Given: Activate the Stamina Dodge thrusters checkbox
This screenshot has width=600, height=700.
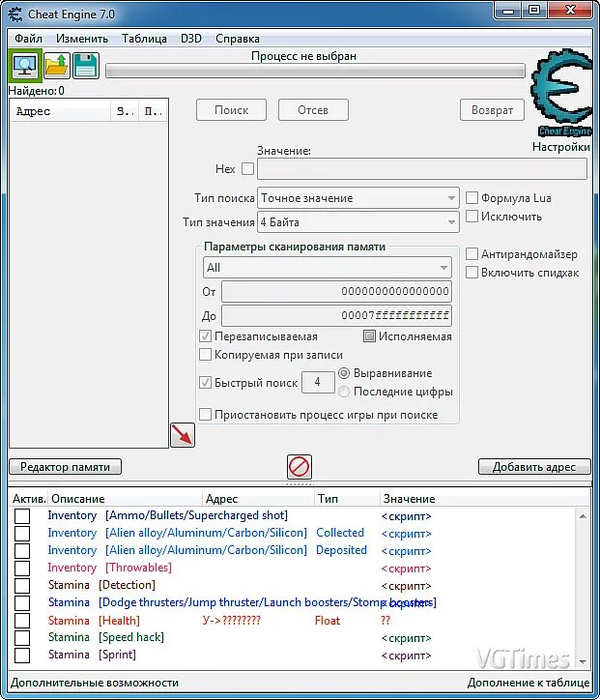Looking at the screenshot, I should (x=22, y=603).
